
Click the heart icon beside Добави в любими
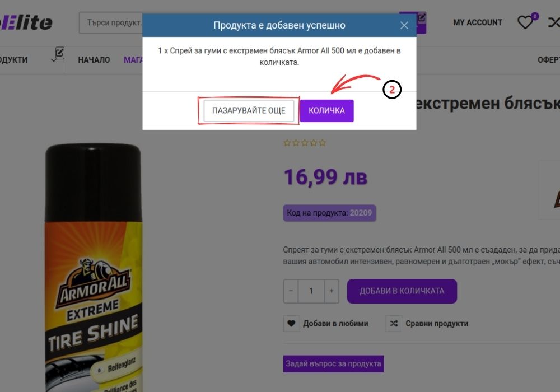tap(291, 324)
